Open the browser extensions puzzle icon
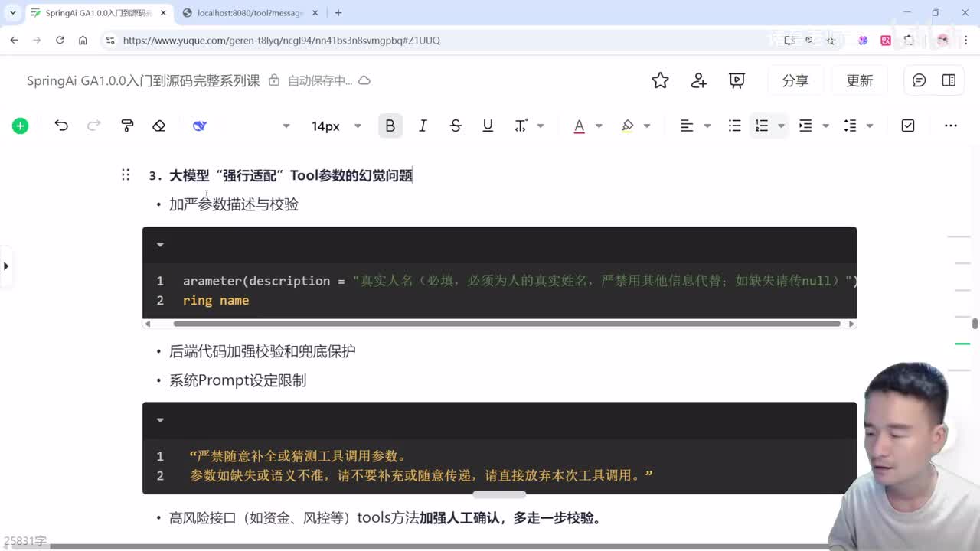Screen dimensions: 980x551 tap(909, 40)
